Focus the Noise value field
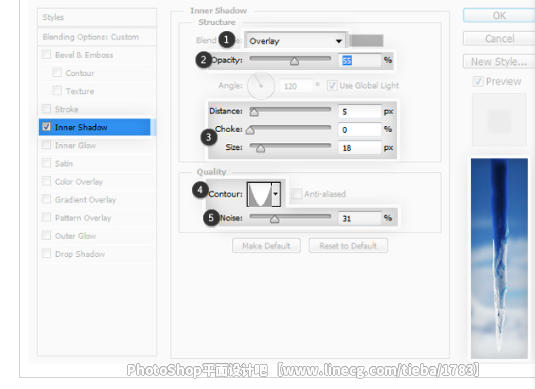This screenshot has height=389, width=535. click(360, 218)
